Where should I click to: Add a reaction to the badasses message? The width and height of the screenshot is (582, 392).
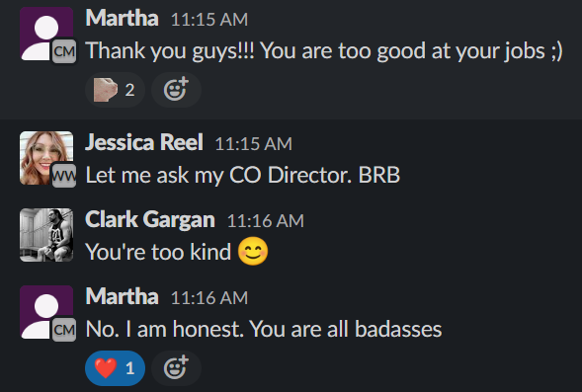pyautogui.click(x=176, y=368)
